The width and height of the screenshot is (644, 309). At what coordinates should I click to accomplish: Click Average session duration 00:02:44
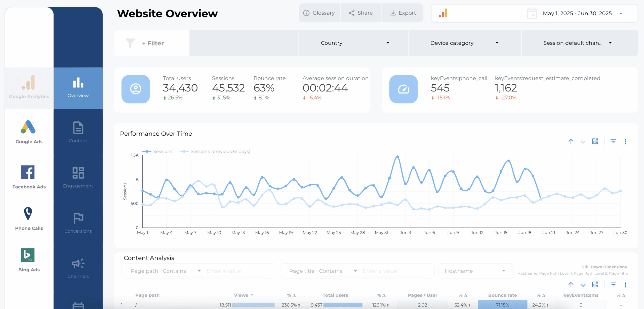[325, 88]
